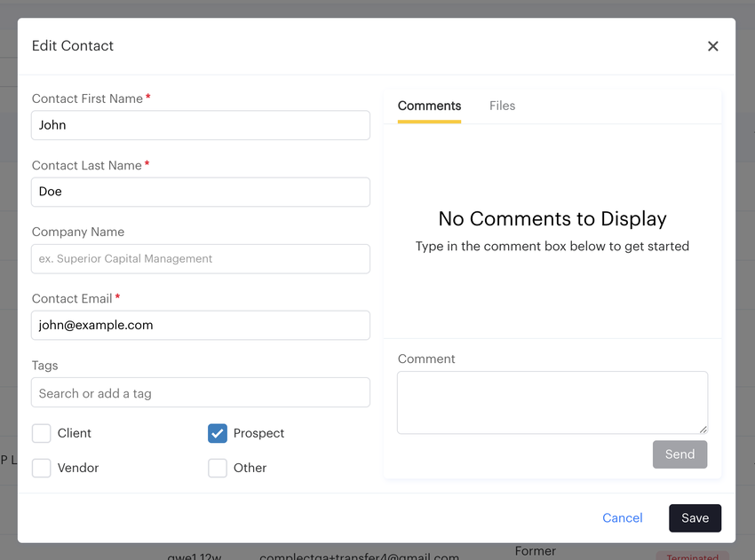Click the Cancel link

[x=622, y=518]
